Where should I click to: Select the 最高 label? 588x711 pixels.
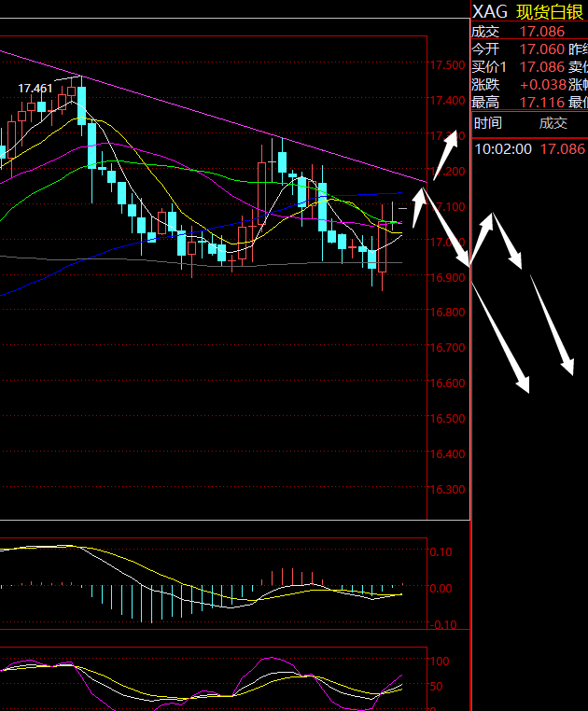coord(485,103)
